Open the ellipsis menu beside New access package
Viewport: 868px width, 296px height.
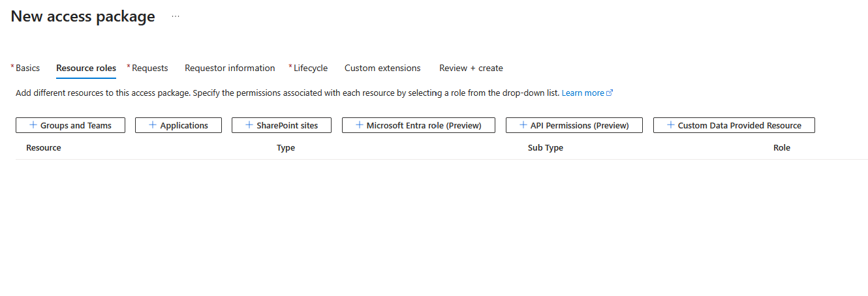[176, 17]
